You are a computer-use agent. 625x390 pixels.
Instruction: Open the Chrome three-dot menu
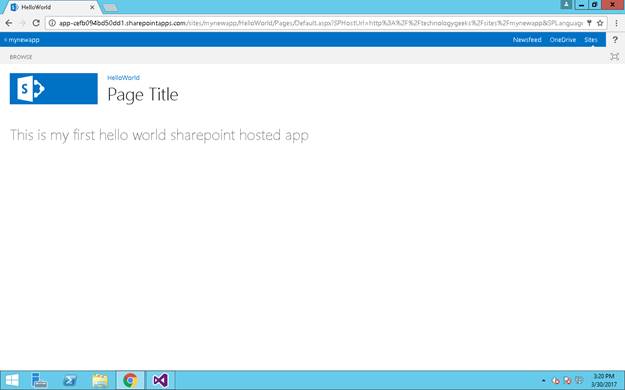616,23
